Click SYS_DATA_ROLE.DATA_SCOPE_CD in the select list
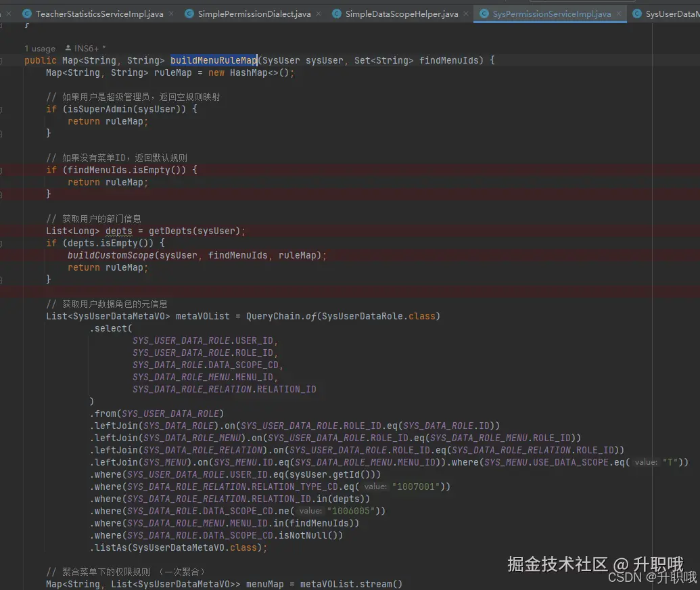Viewport: 700px width, 590px height. [x=206, y=365]
